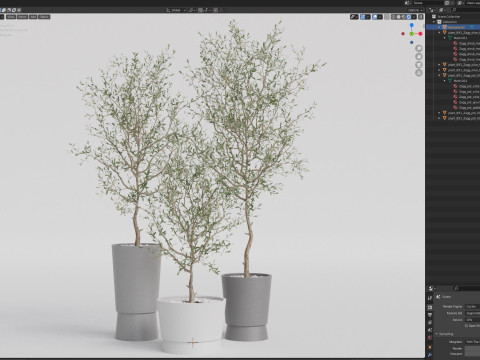
Task: Open the overlays settings dropdown arrow
Action: (380, 17)
